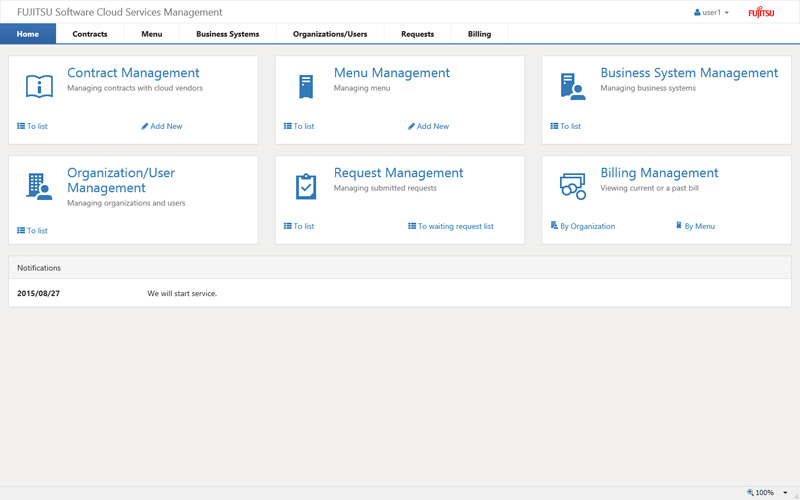Click "Managing organizations and users" description
This screenshot has height=500, width=800.
(127, 203)
